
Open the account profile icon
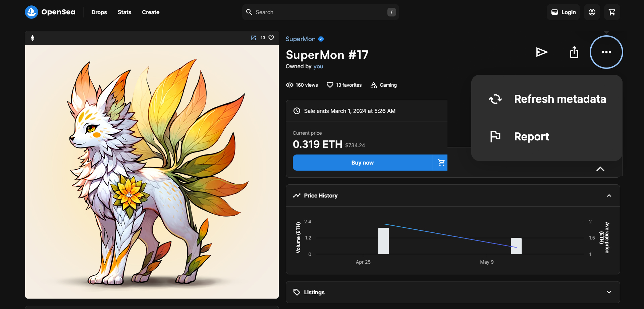pos(592,12)
